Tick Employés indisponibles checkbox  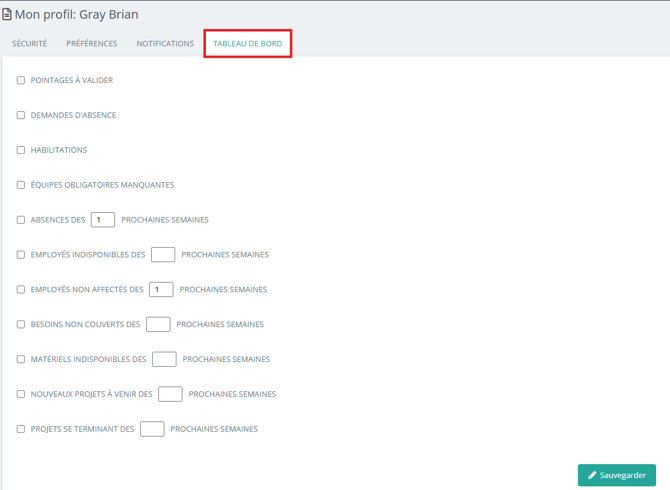21,255
